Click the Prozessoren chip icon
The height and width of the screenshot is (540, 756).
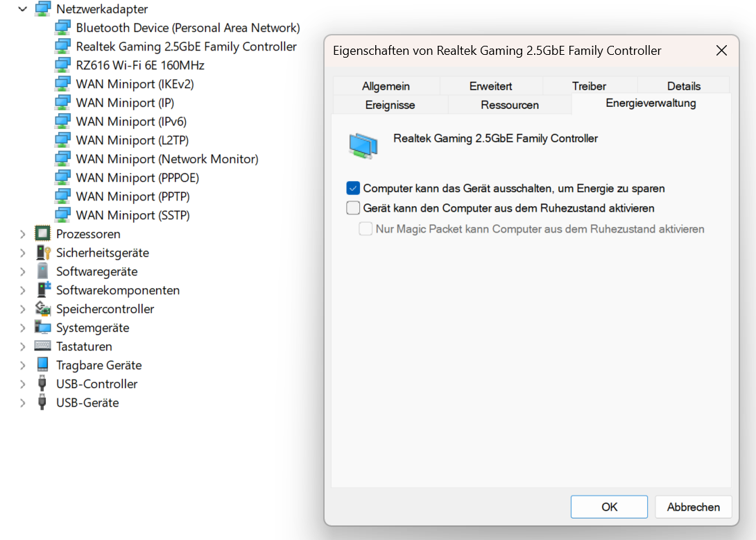[x=43, y=234]
